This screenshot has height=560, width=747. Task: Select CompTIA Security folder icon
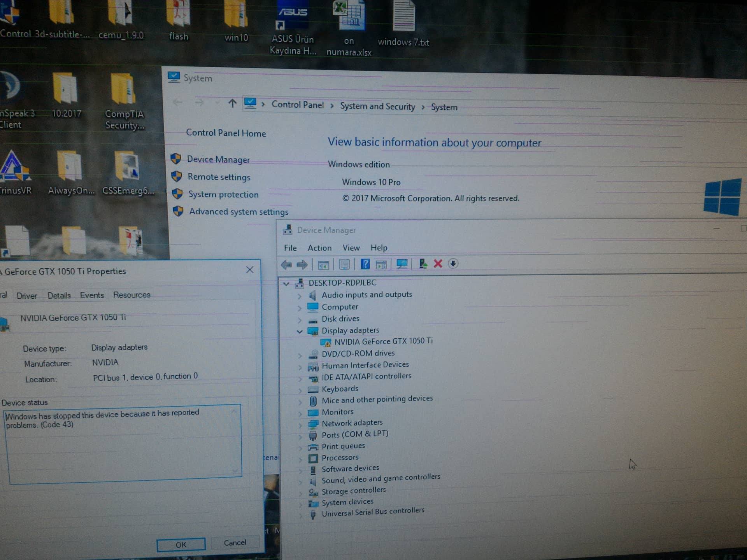click(x=124, y=102)
